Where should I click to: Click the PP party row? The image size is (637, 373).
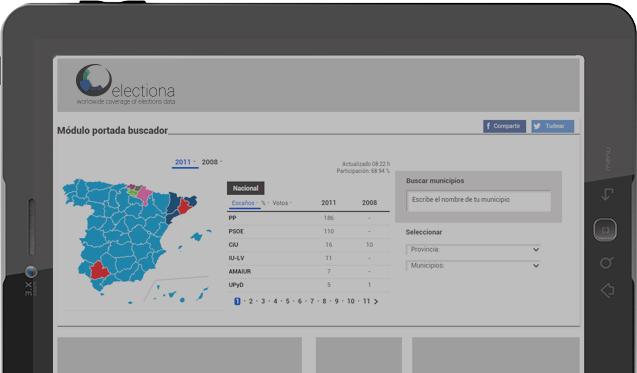point(308,218)
